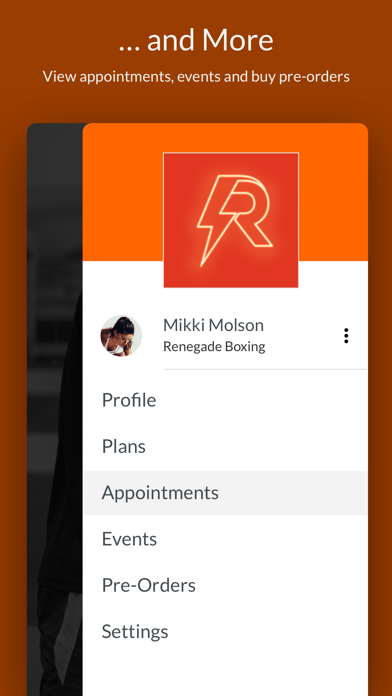Open the three-dot menu beside Mikki Molson
This screenshot has height=696, width=392.
pyautogui.click(x=346, y=336)
